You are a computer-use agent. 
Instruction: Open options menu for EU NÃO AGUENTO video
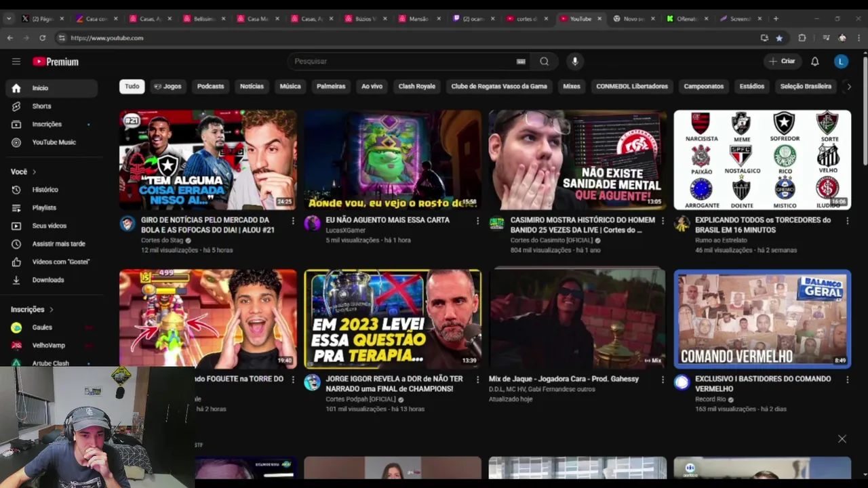(477, 221)
